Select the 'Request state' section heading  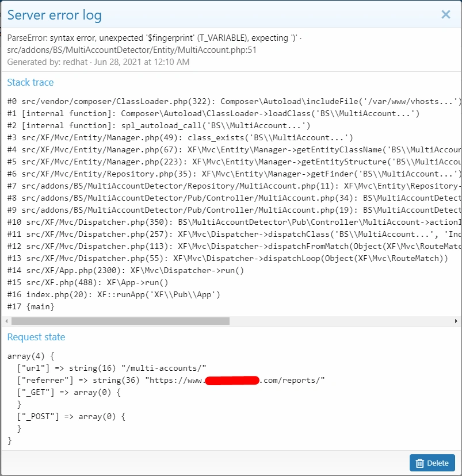click(36, 337)
